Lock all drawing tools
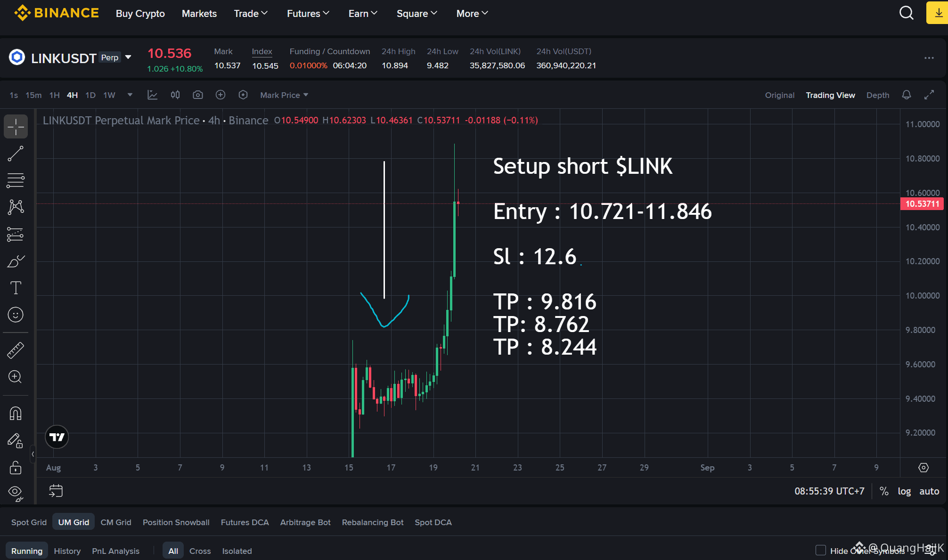948x560 pixels. tap(16, 467)
